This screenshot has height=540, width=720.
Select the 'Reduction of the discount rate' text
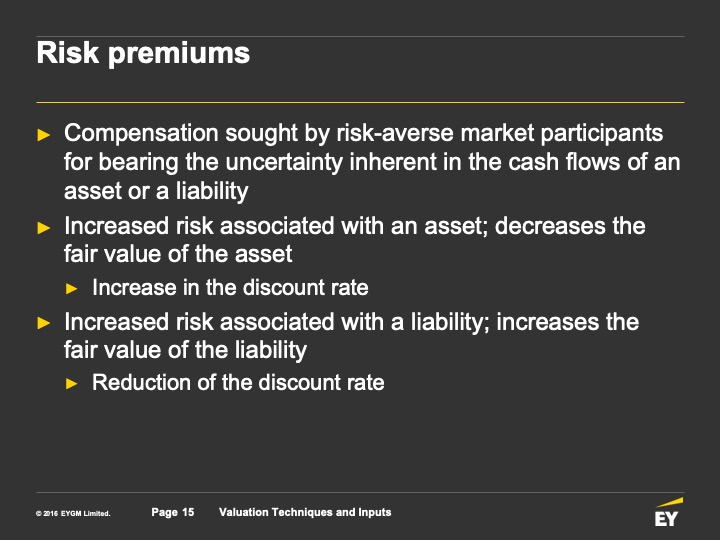click(x=238, y=382)
